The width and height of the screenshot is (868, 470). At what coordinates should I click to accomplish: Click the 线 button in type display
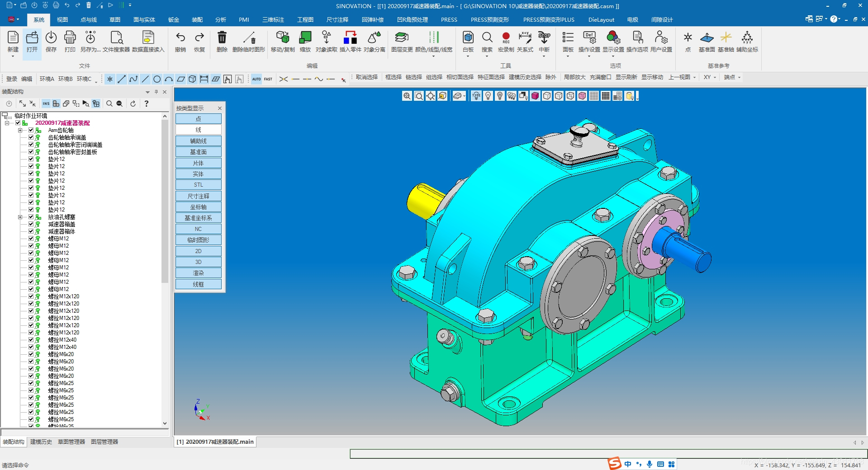pyautogui.click(x=199, y=130)
